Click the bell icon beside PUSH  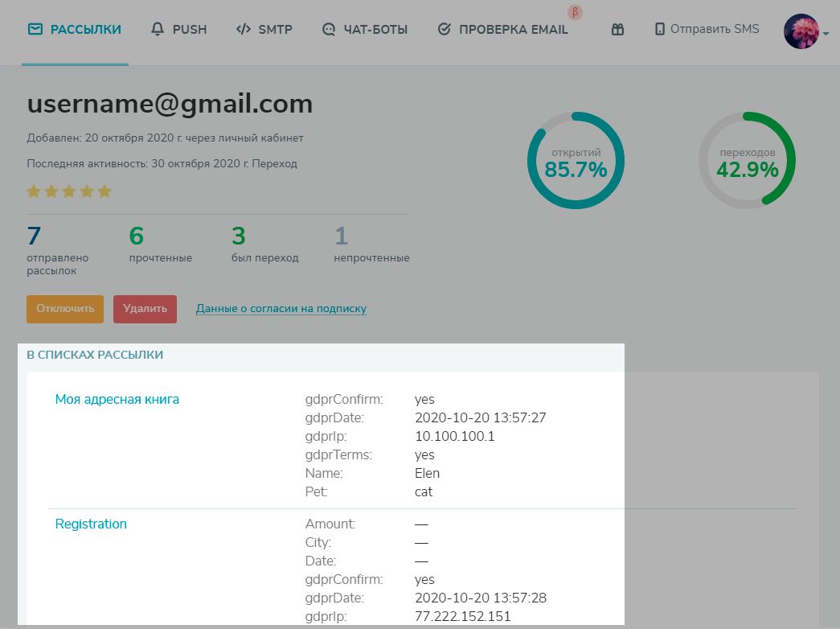[158, 29]
